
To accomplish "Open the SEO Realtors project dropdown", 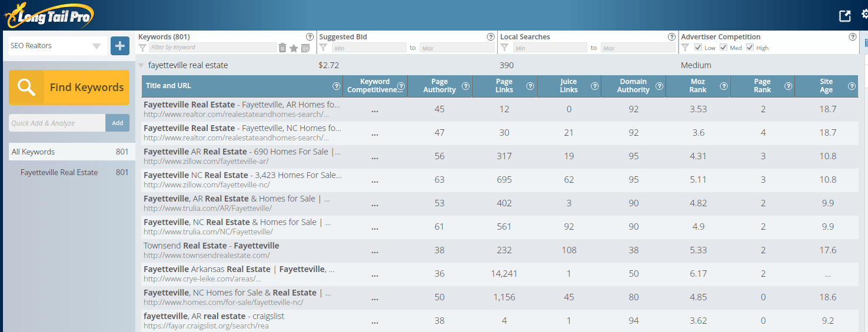I will (x=58, y=46).
